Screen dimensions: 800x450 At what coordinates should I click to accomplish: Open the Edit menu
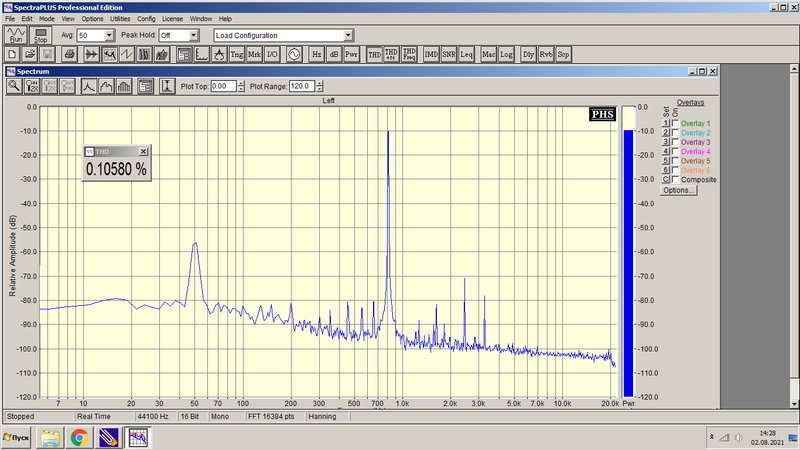point(27,18)
